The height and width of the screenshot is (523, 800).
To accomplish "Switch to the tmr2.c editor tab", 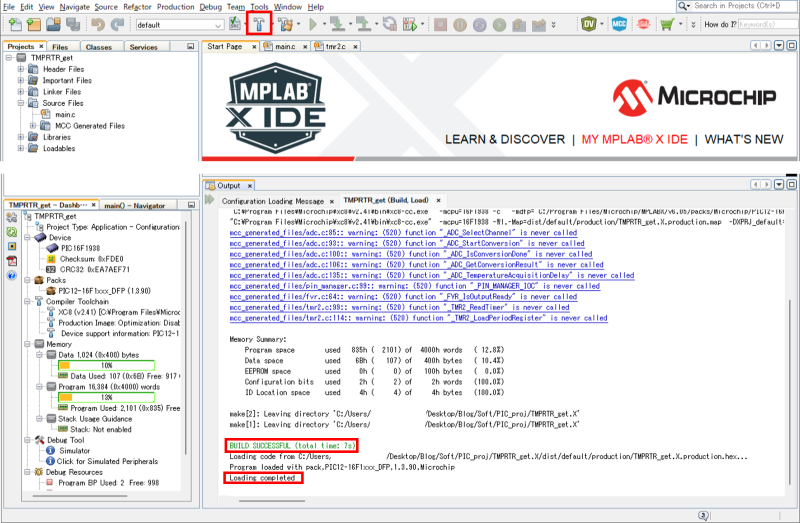I will click(x=331, y=46).
